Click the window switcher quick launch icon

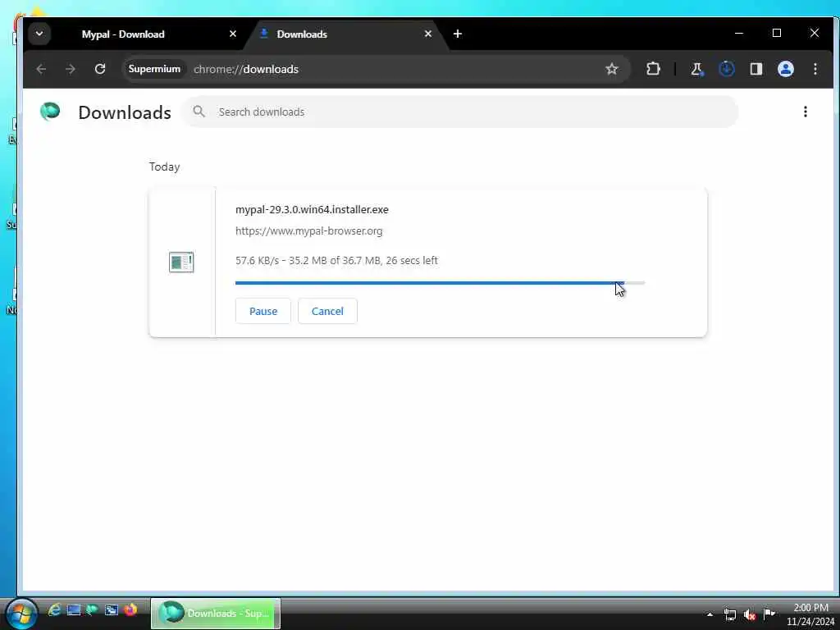coord(112,609)
